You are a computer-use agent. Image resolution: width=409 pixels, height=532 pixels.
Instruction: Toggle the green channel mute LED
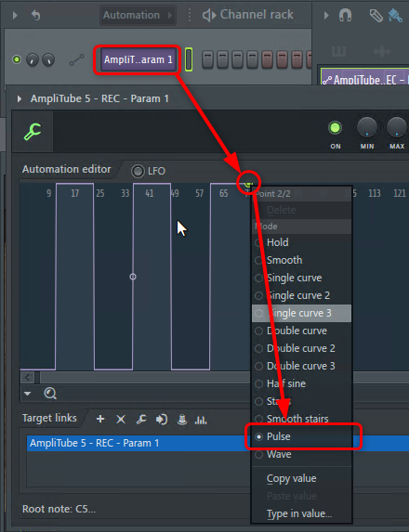[17, 59]
